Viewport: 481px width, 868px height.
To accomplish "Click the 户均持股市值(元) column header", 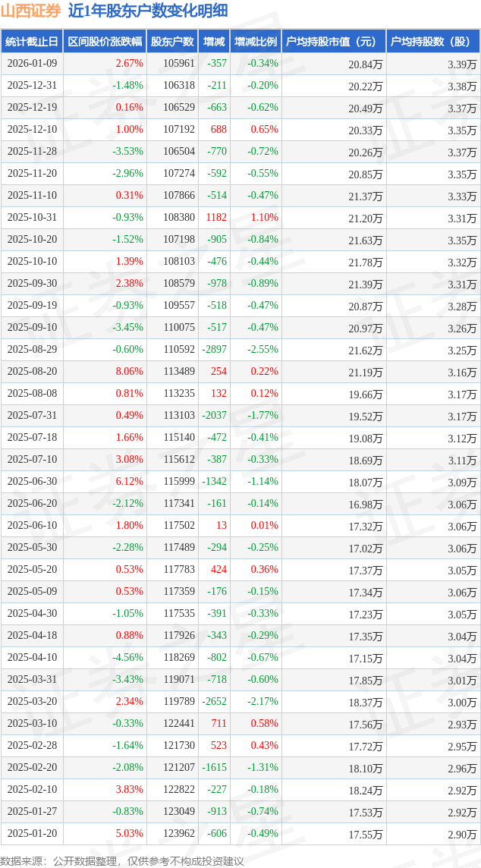I will 333,42.
